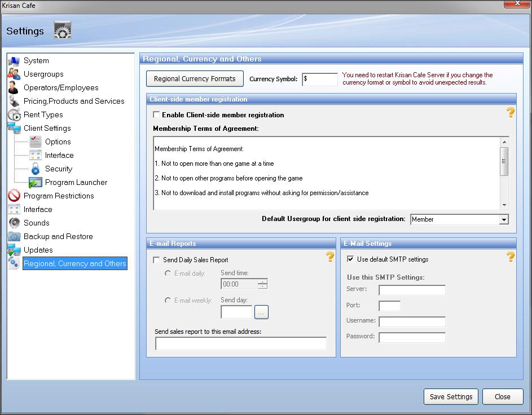Click the SMTP Password input field
Image resolution: width=532 pixels, height=415 pixels.
pos(412,338)
